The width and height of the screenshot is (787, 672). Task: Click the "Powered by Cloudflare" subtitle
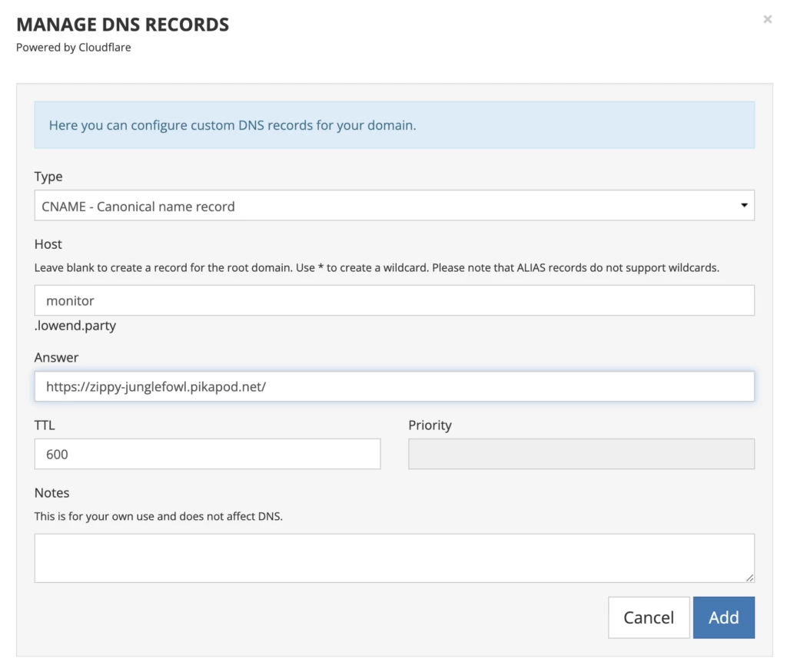(75, 48)
